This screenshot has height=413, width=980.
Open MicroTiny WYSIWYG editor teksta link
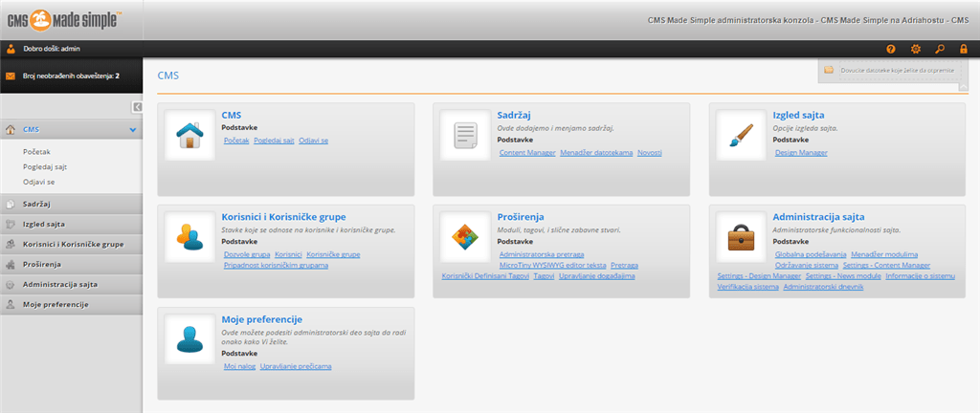tap(552, 265)
